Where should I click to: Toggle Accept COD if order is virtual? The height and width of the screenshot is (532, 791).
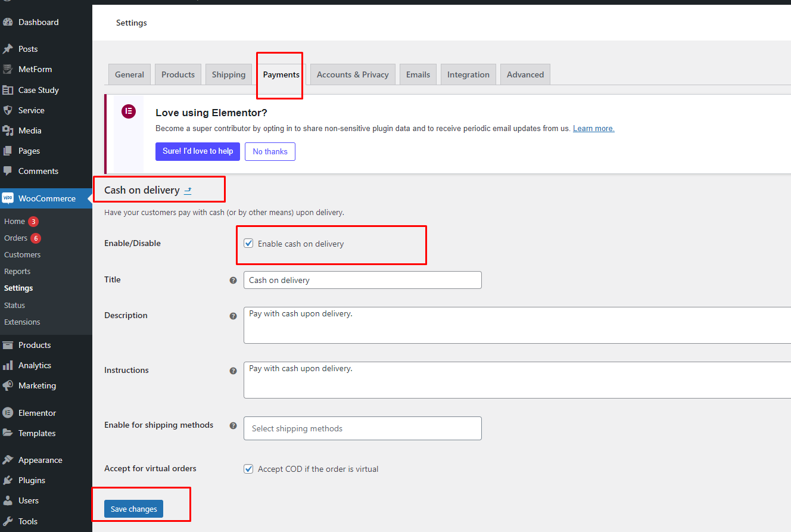(x=249, y=469)
